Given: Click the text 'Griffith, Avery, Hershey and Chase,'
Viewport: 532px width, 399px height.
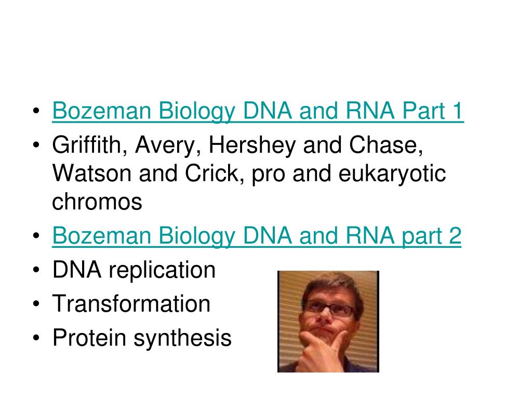Looking at the screenshot, I should (237, 146).
